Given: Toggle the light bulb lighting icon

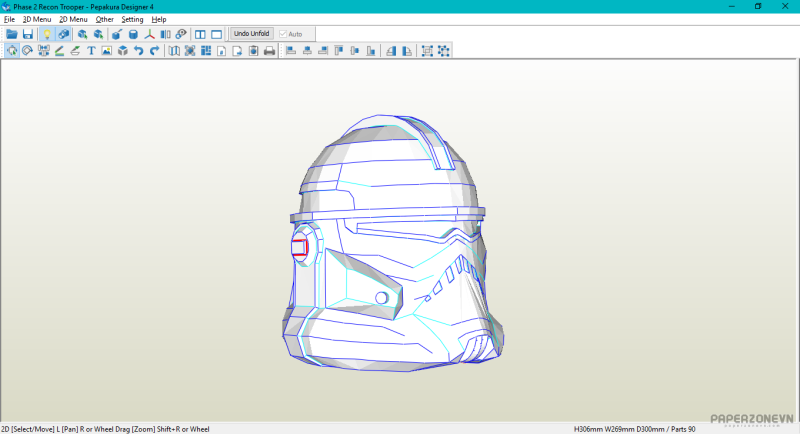Looking at the screenshot, I should (x=46, y=34).
